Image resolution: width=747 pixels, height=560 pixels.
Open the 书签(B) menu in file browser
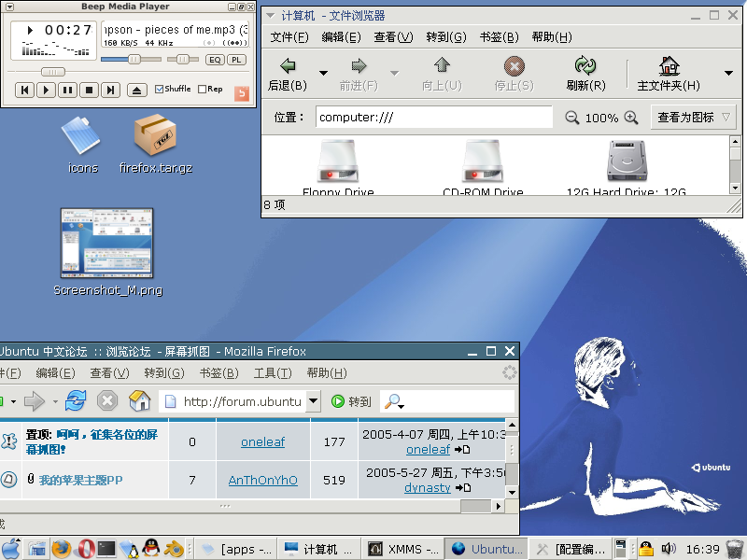tap(500, 37)
